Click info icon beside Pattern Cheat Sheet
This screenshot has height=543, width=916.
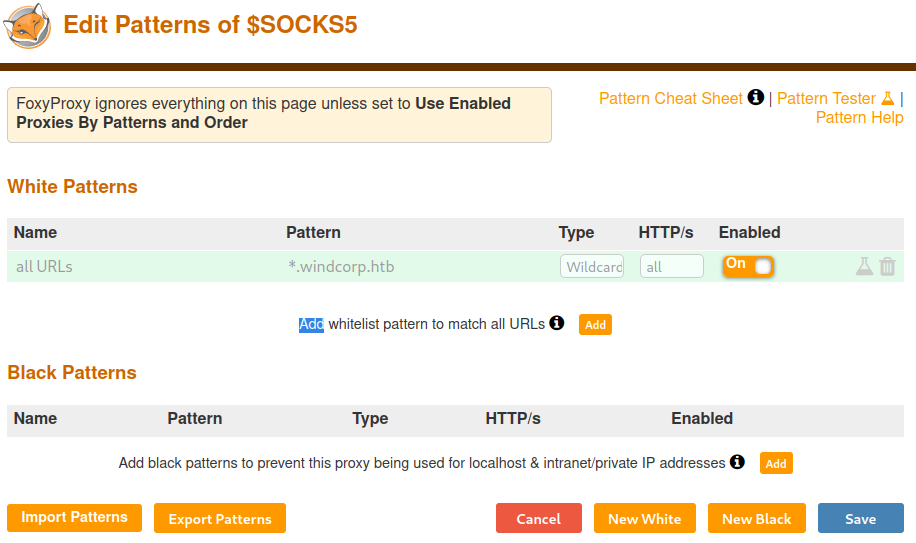756,98
